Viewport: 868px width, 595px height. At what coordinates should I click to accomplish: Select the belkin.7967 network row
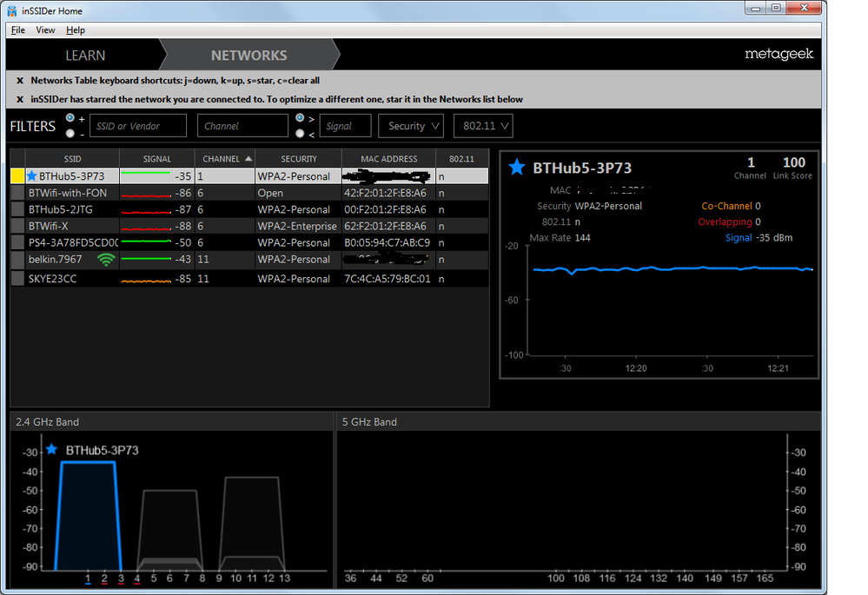tap(249, 259)
